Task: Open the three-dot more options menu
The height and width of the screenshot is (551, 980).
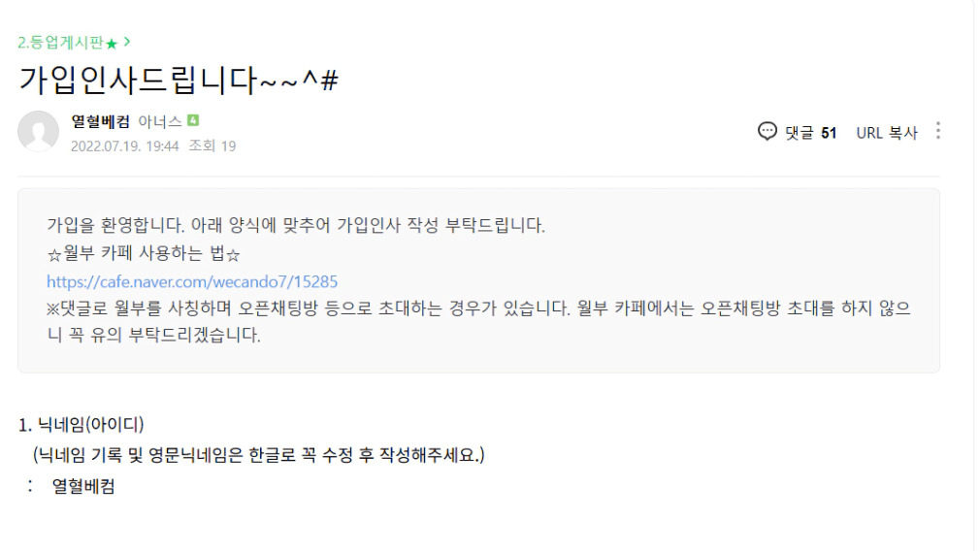Action: point(937,131)
